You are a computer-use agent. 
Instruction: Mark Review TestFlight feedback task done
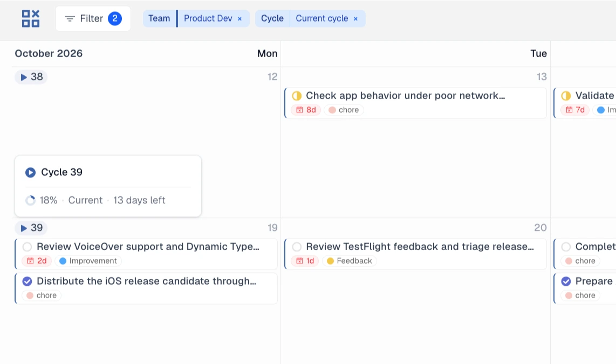coord(297,246)
